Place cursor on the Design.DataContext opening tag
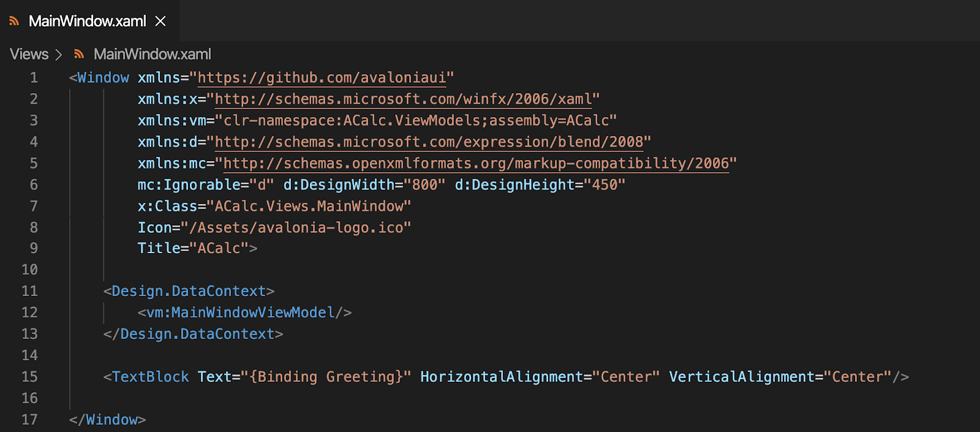Image resolution: width=980 pixels, height=432 pixels. click(189, 291)
